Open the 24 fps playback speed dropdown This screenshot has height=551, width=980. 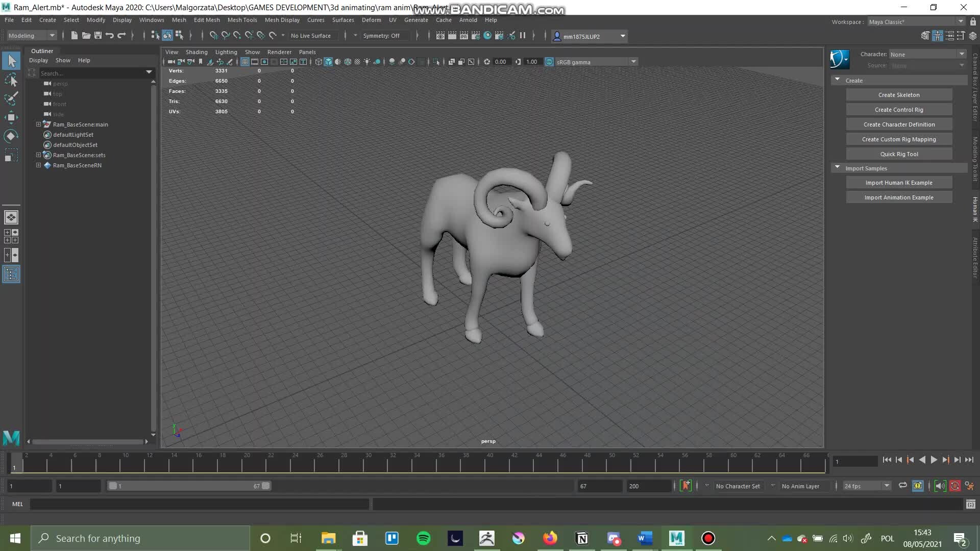pos(887,486)
